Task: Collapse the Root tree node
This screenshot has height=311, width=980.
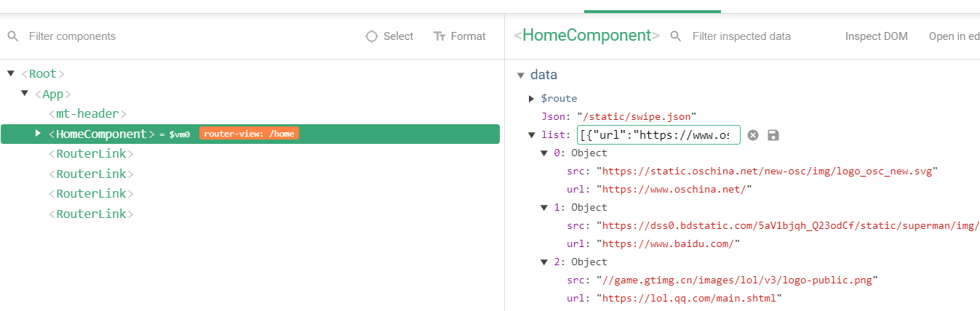Action: pos(11,73)
